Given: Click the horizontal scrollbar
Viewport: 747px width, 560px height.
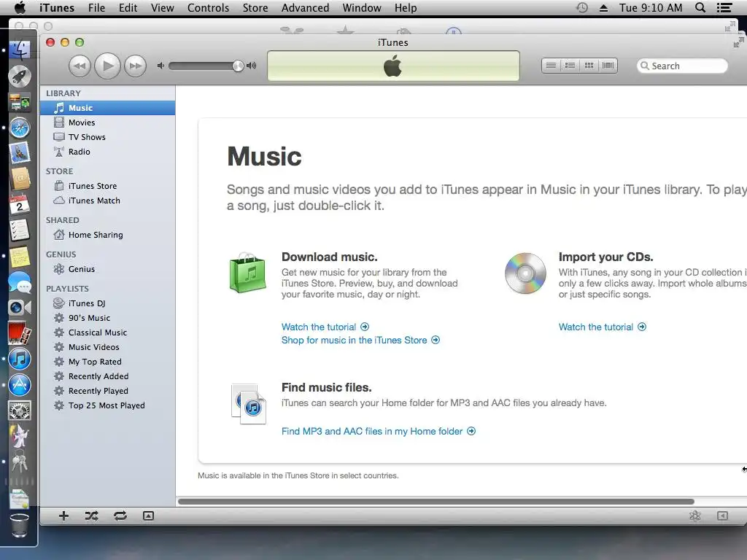Looking at the screenshot, I should click(436, 502).
